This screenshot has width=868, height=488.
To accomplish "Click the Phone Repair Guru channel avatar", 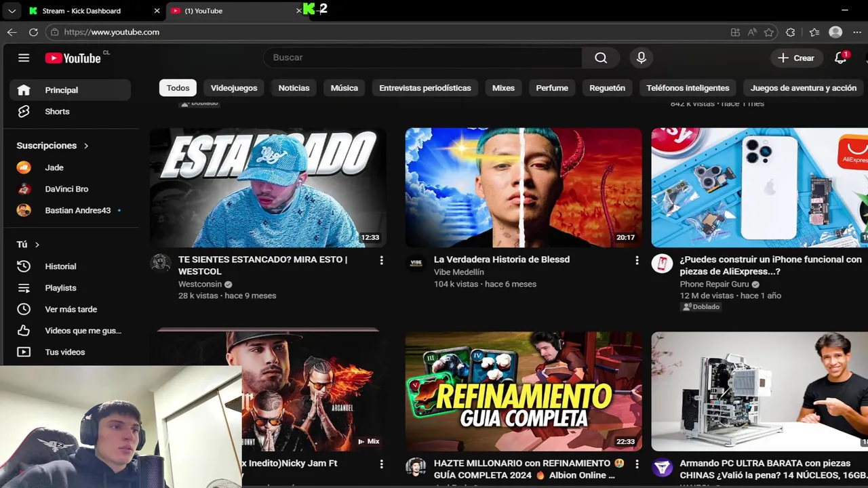I will click(663, 263).
